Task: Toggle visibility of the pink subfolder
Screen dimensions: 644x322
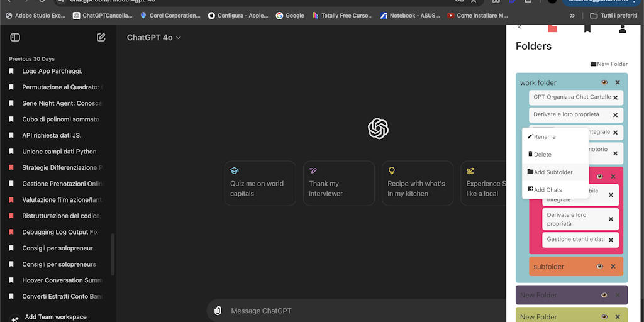Action: [599, 176]
